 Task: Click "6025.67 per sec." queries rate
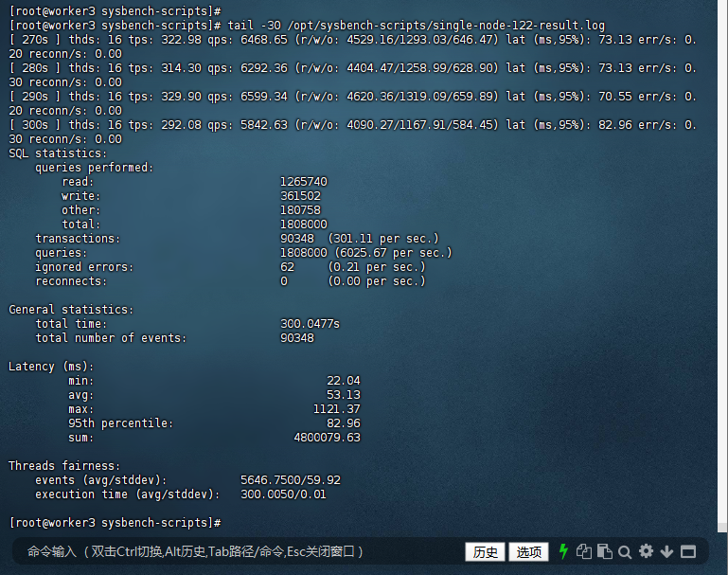(x=394, y=253)
